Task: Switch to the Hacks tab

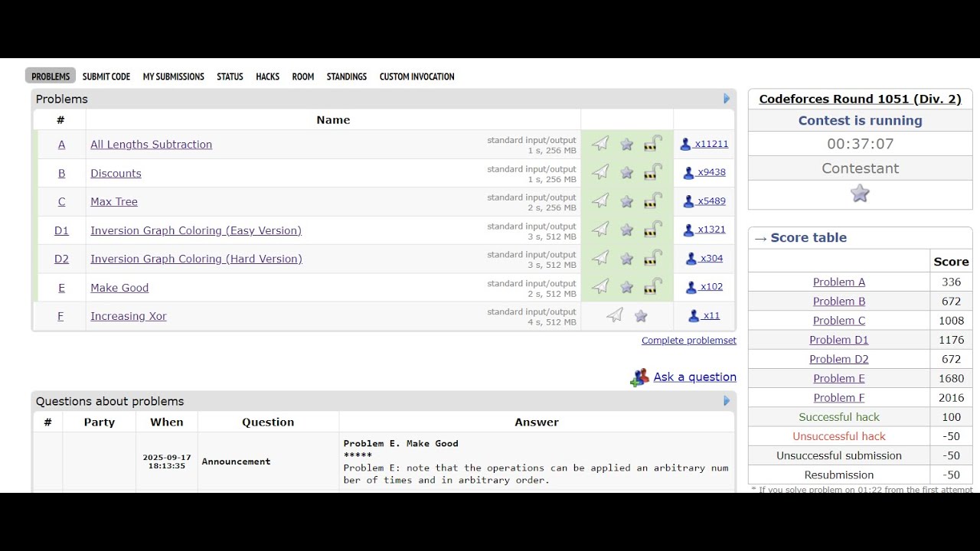Action: tap(268, 77)
